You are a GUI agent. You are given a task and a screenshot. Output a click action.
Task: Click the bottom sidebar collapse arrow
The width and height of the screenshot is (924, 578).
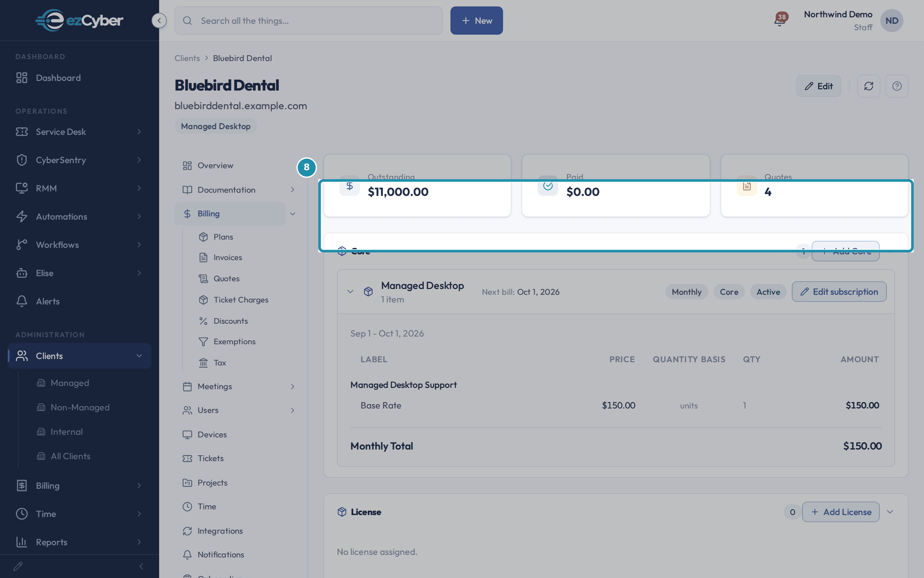tap(141, 566)
